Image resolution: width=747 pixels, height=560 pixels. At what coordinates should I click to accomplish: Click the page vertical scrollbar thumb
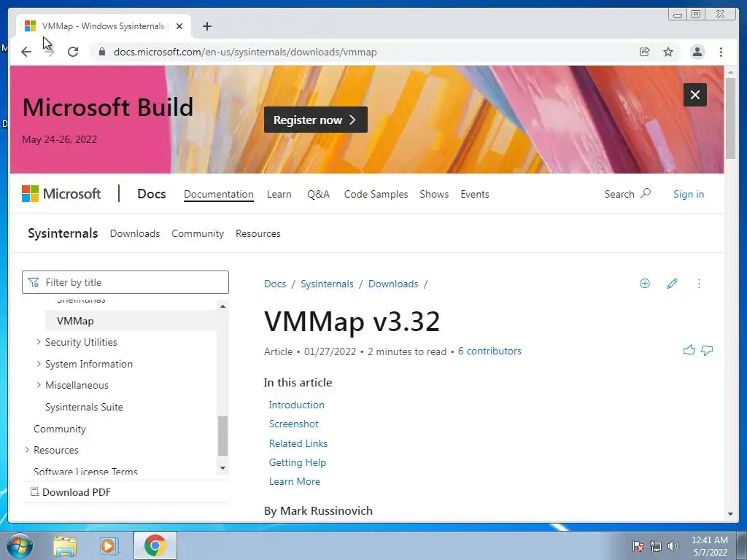[x=730, y=118]
